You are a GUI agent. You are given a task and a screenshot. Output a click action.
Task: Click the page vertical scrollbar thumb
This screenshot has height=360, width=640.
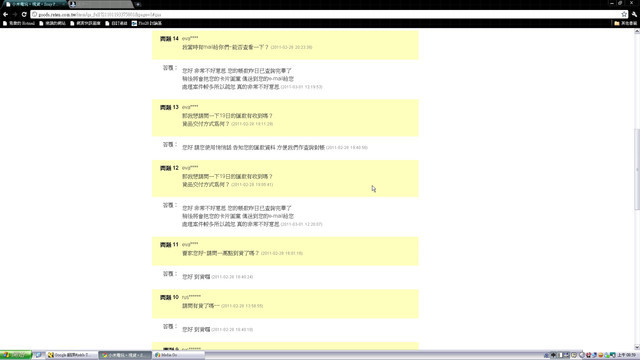pyautogui.click(x=637, y=169)
